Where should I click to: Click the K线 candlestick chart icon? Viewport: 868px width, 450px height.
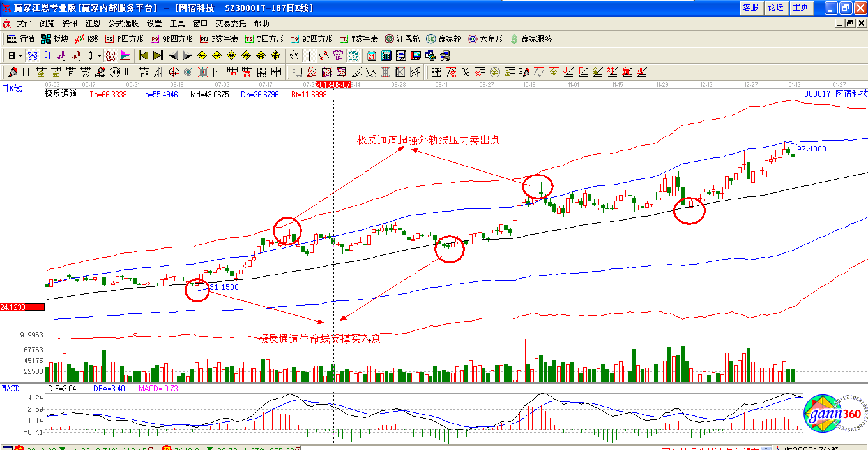[x=87, y=39]
